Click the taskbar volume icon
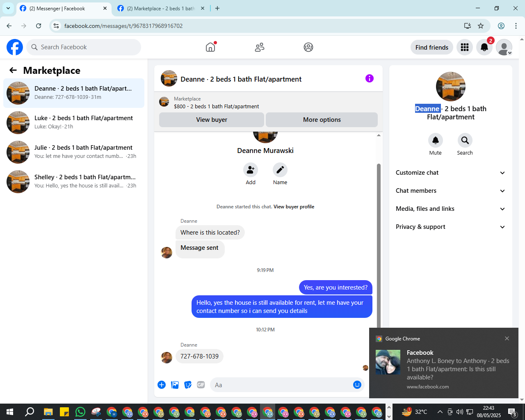Viewport: 525px width, 420px height. (x=460, y=412)
